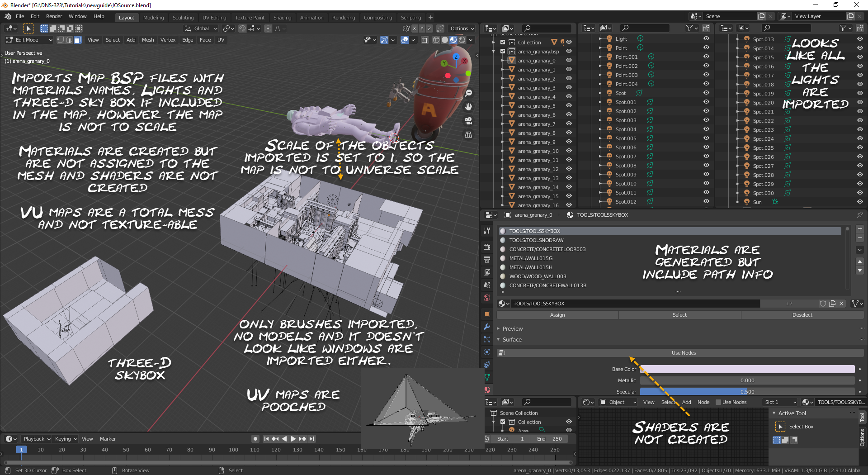Add a new material slot
Viewport: 868px width, 475px height.
(860, 229)
